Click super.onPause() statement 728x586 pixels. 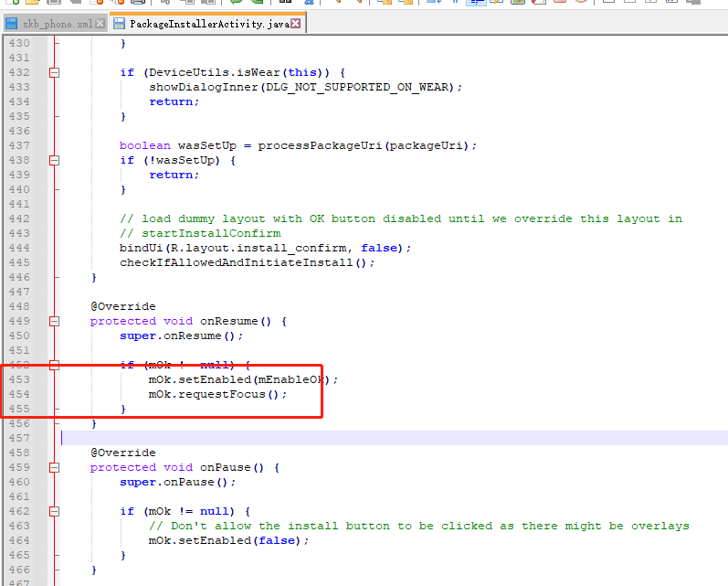point(177,483)
